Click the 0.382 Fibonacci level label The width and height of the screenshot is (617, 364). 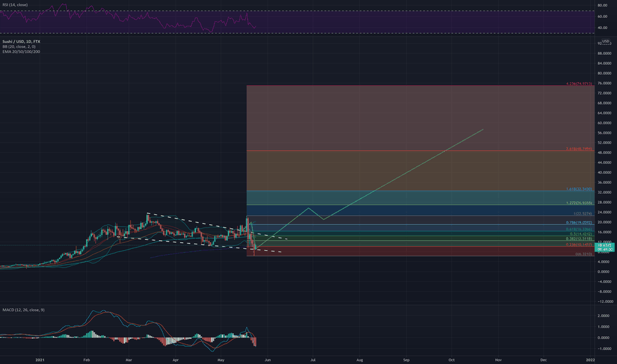tap(579, 238)
